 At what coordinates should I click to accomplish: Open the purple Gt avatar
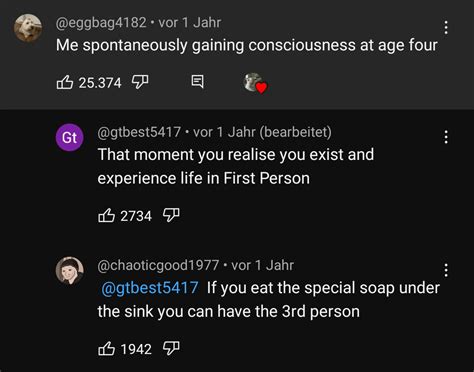(x=70, y=137)
